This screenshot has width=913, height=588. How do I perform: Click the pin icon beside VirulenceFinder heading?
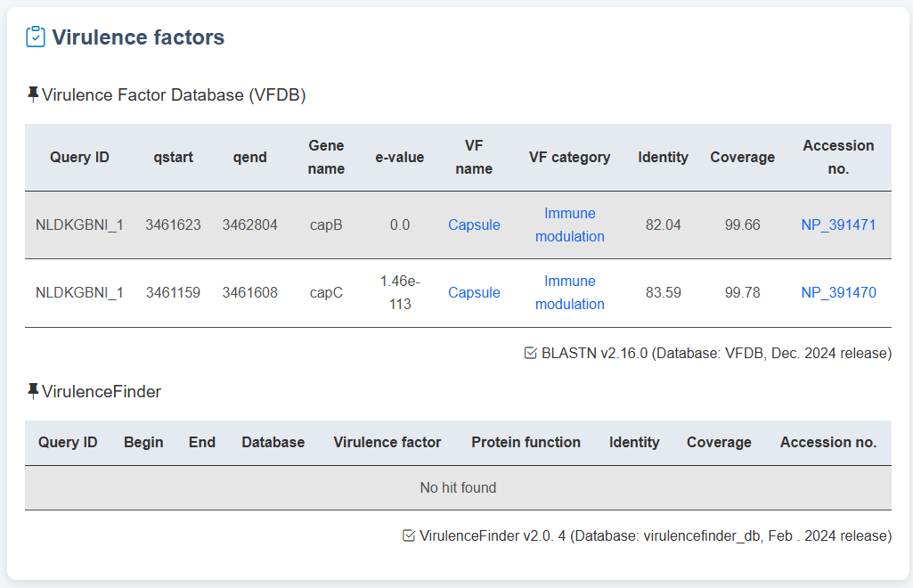[33, 391]
